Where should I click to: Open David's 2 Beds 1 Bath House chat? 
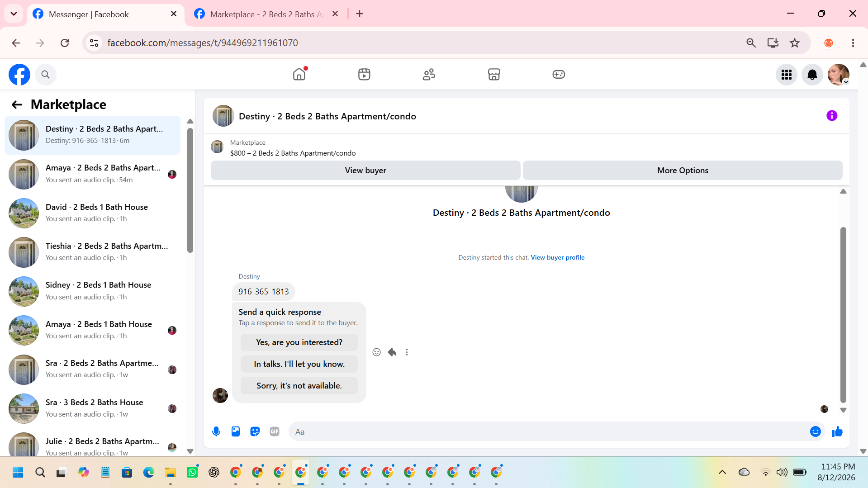92,213
